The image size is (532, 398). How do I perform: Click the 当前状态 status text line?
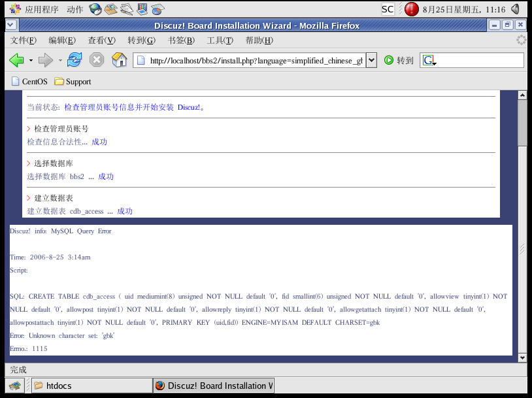116,107
